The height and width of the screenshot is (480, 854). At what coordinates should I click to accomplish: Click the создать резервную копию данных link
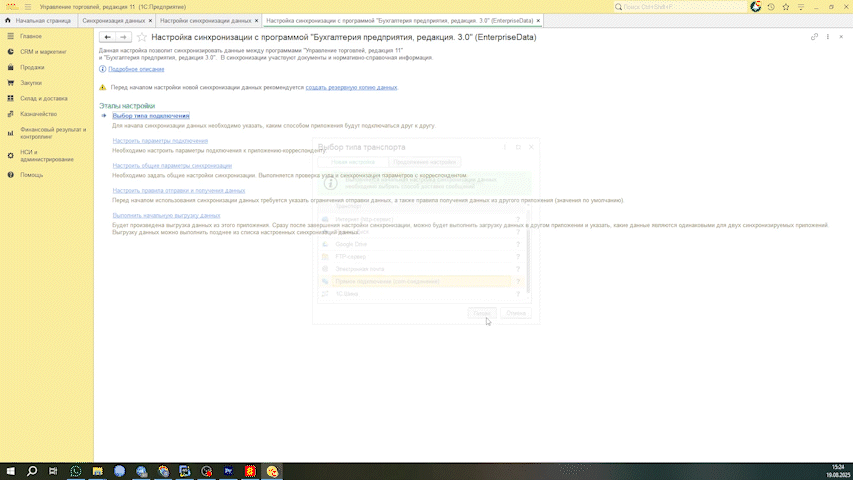pos(351,87)
